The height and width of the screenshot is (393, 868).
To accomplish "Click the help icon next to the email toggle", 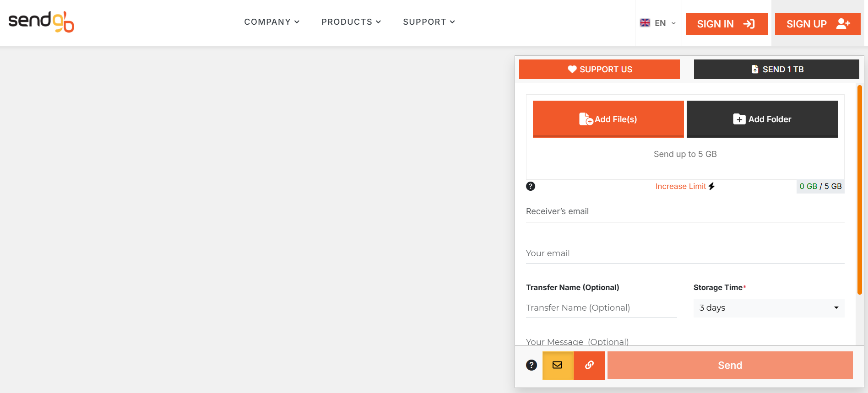I will [x=532, y=365].
